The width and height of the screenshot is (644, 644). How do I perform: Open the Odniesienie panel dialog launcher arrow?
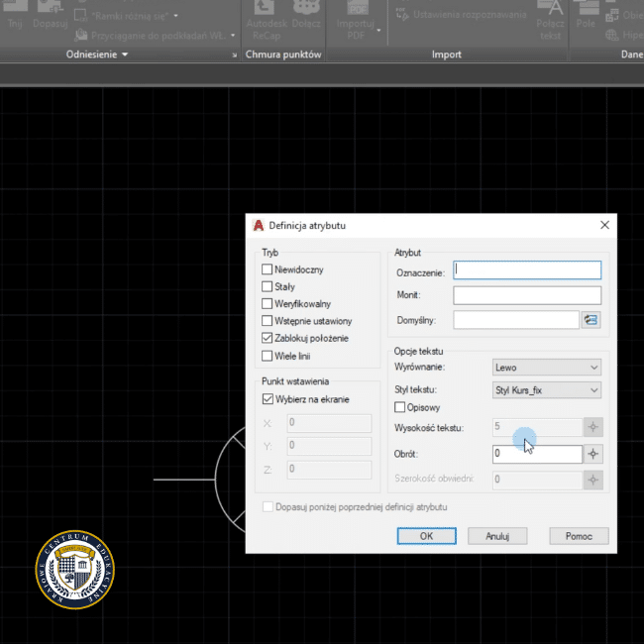coord(234,55)
